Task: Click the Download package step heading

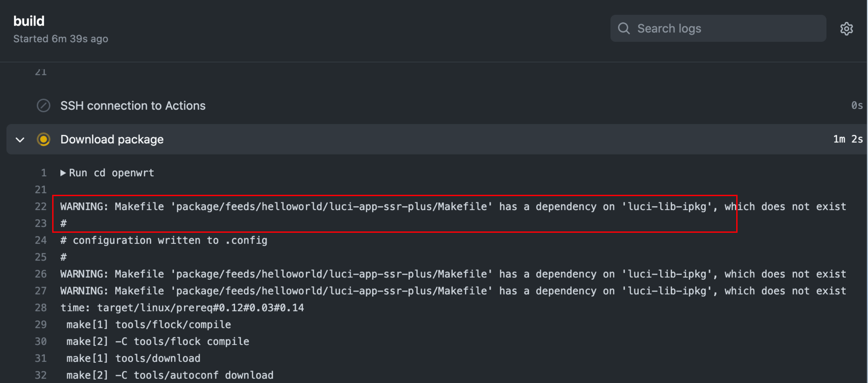Action: click(x=112, y=139)
